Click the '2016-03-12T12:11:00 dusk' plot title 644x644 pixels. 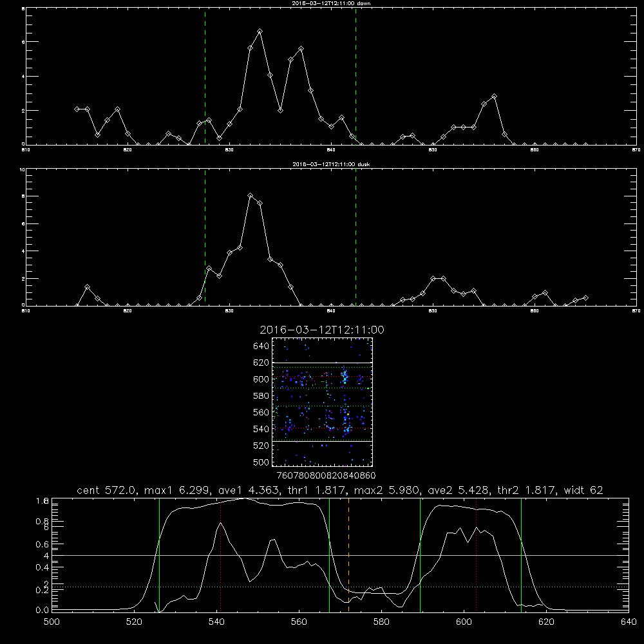[331, 164]
